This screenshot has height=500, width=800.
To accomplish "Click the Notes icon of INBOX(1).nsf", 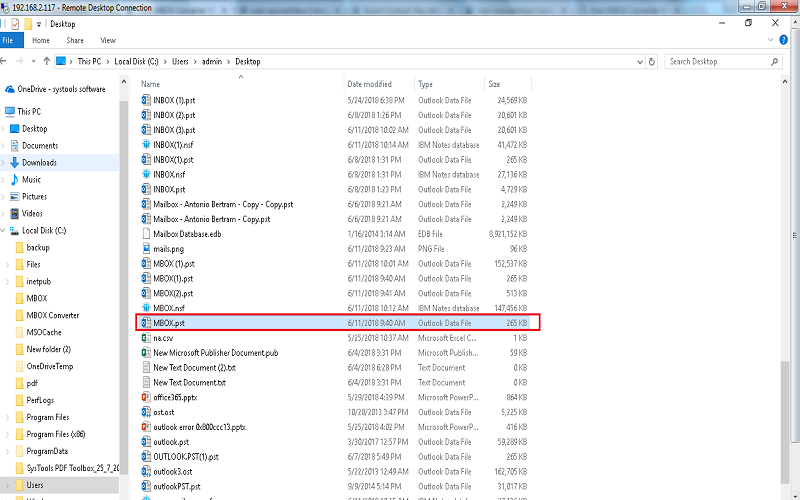I will click(x=146, y=145).
